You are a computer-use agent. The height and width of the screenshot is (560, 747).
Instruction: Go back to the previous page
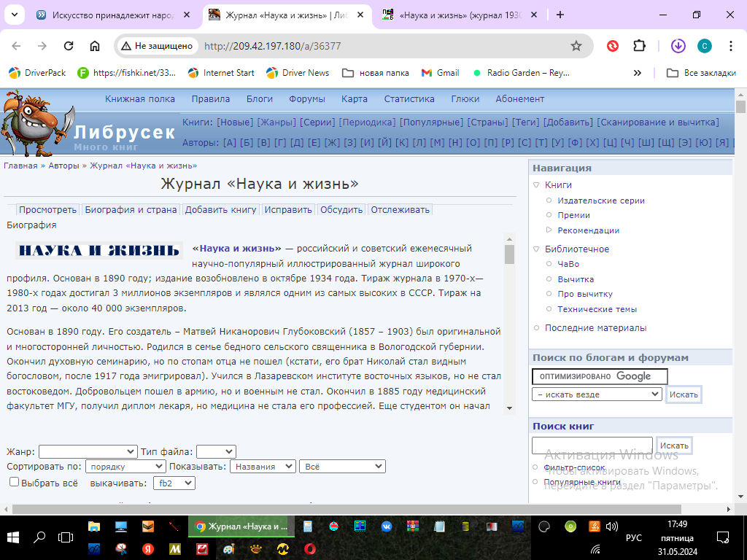click(16, 46)
